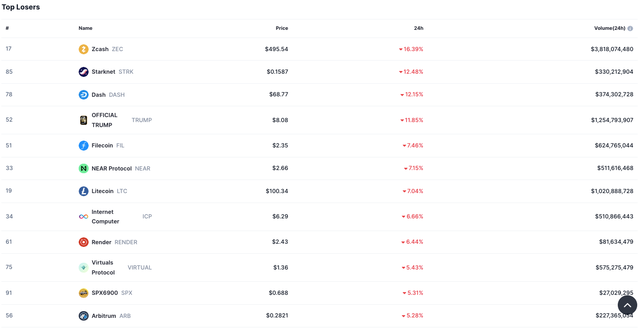Click the Starknet coin logo

pyautogui.click(x=83, y=71)
